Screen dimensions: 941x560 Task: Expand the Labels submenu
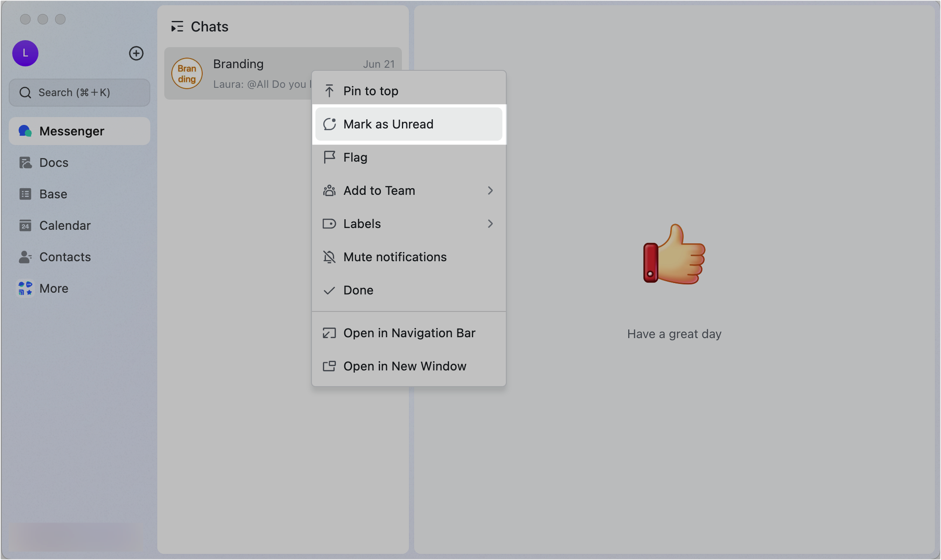click(409, 224)
